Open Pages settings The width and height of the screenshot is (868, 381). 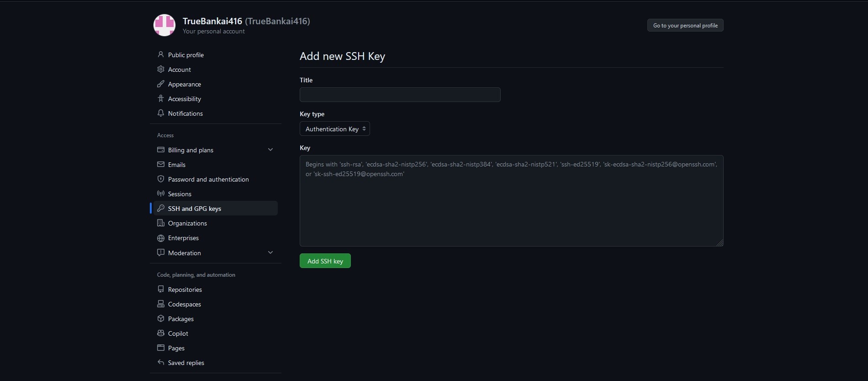[x=216, y=348]
